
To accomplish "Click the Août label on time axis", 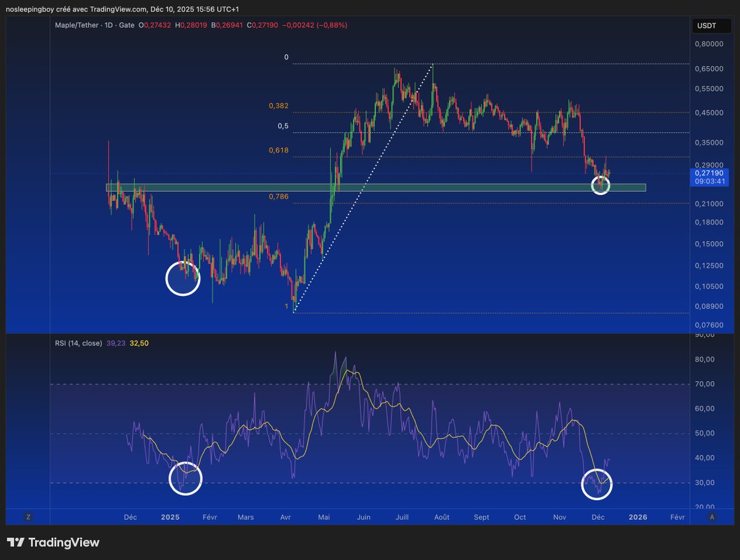I will tap(442, 517).
